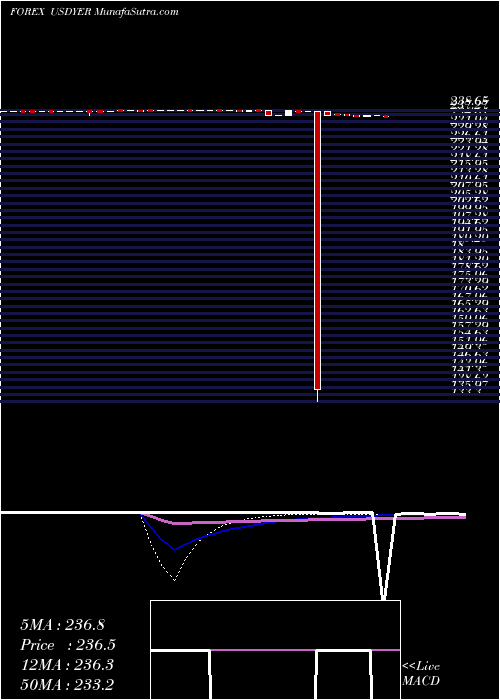Click the hollow red-bordered candle before the white one
The height and width of the screenshot is (700, 500).
pos(268,113)
